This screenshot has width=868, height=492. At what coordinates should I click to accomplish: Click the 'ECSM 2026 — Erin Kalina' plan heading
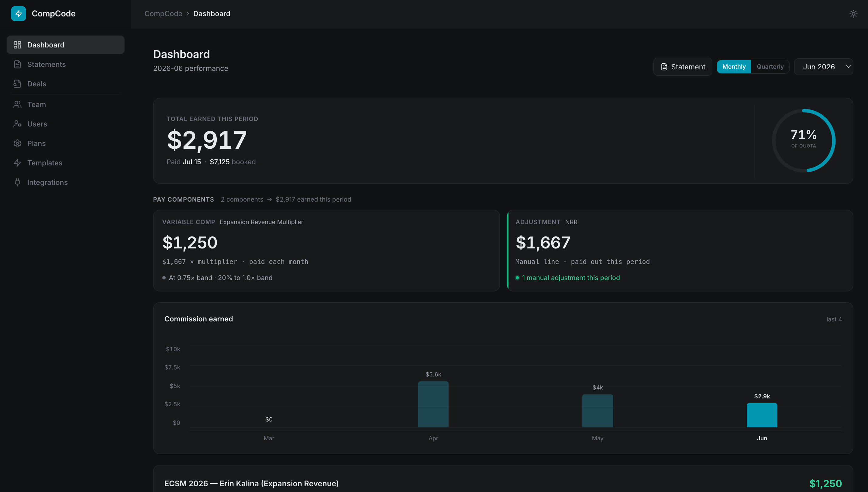(x=251, y=483)
